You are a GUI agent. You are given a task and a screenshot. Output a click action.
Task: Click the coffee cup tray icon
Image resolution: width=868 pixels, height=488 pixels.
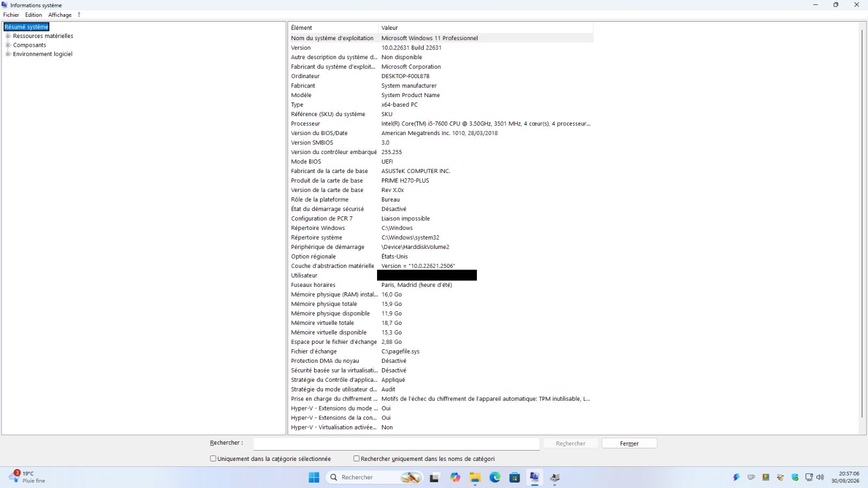point(751,477)
